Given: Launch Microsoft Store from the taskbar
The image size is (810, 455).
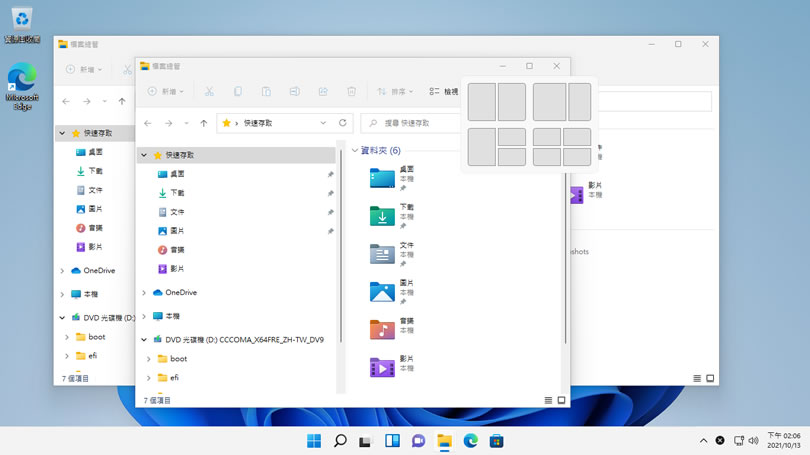Looking at the screenshot, I should [496, 441].
